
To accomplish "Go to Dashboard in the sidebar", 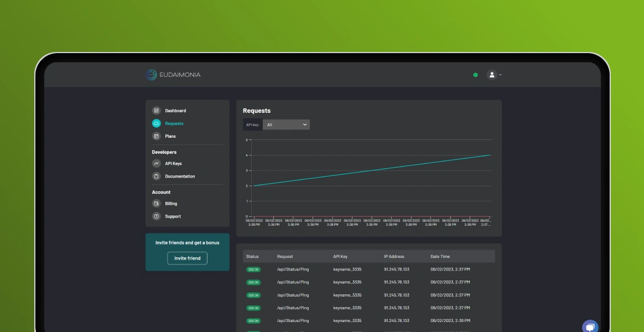I will point(175,111).
